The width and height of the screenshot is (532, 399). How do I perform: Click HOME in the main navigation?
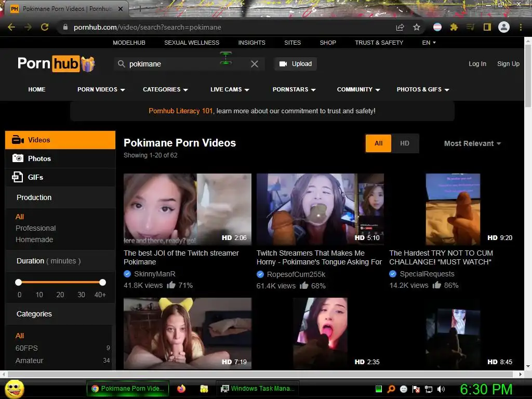click(37, 89)
